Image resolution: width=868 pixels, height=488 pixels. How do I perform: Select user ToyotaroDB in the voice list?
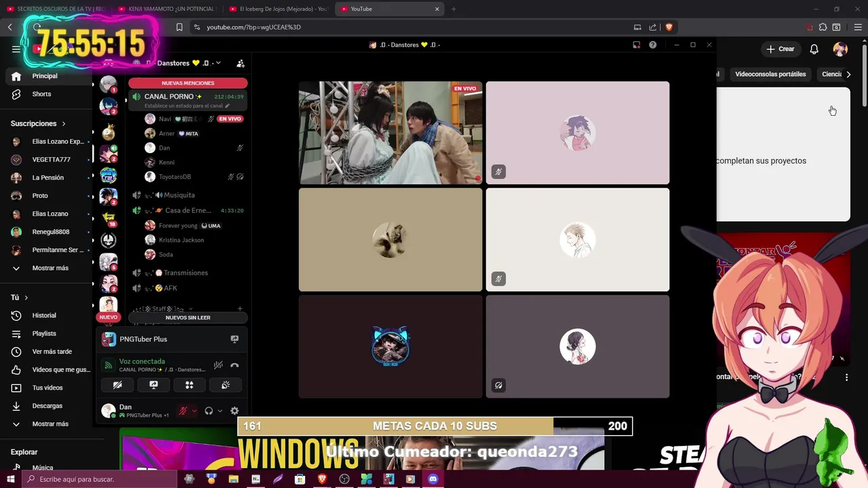click(x=193, y=177)
